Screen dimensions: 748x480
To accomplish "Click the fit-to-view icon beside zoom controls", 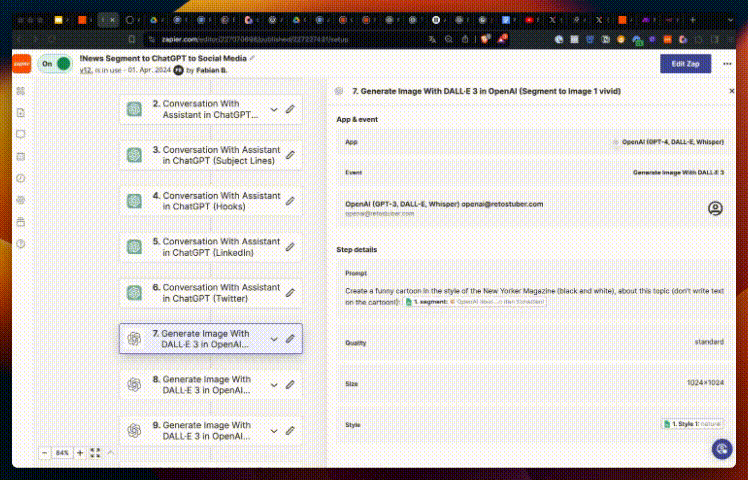I will click(x=95, y=453).
